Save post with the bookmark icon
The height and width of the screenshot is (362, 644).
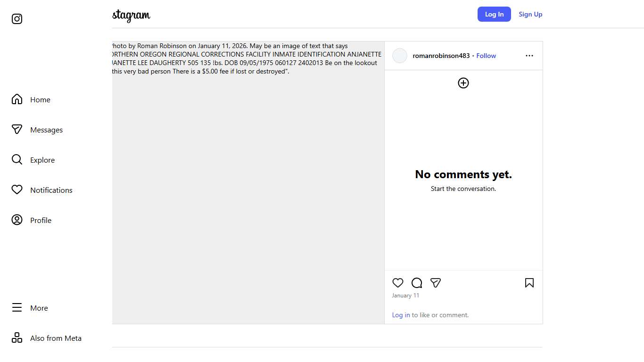529,283
